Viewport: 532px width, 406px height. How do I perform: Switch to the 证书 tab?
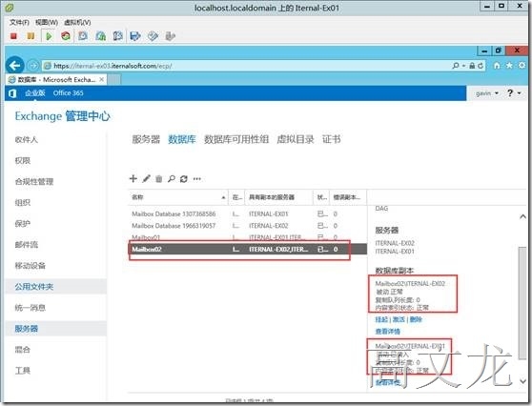coord(332,139)
